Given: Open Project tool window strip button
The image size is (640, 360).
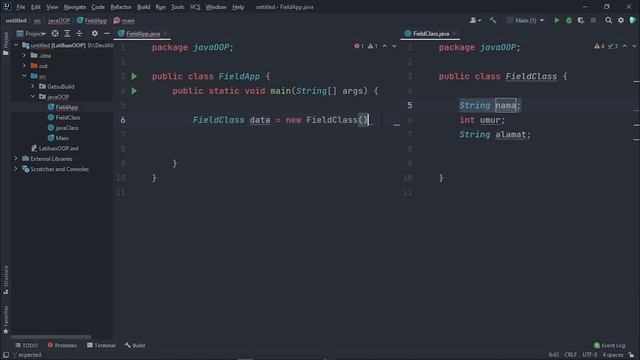Looking at the screenshot, I should (x=6, y=44).
